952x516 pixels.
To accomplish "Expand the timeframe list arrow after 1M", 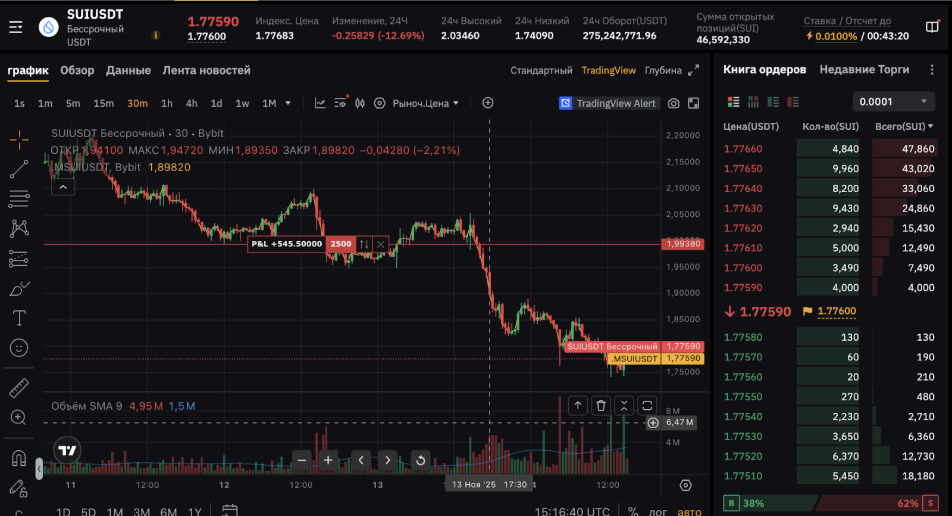I will (288, 103).
